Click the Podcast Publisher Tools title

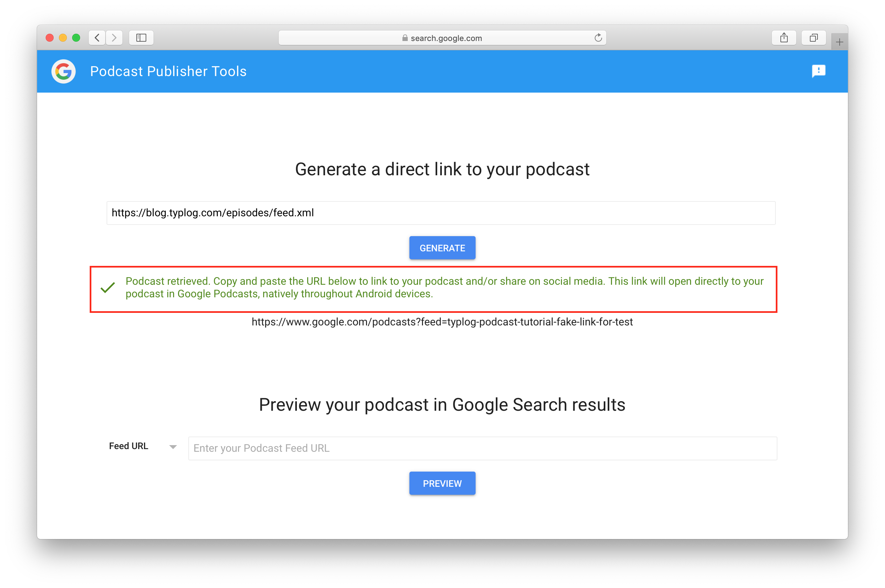pyautogui.click(x=168, y=71)
